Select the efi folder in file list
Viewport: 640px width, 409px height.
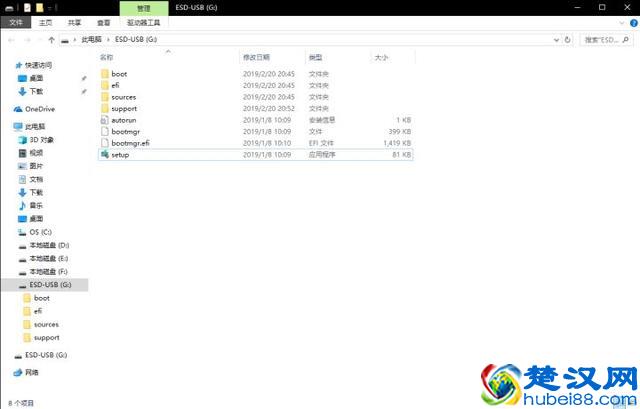[116, 85]
